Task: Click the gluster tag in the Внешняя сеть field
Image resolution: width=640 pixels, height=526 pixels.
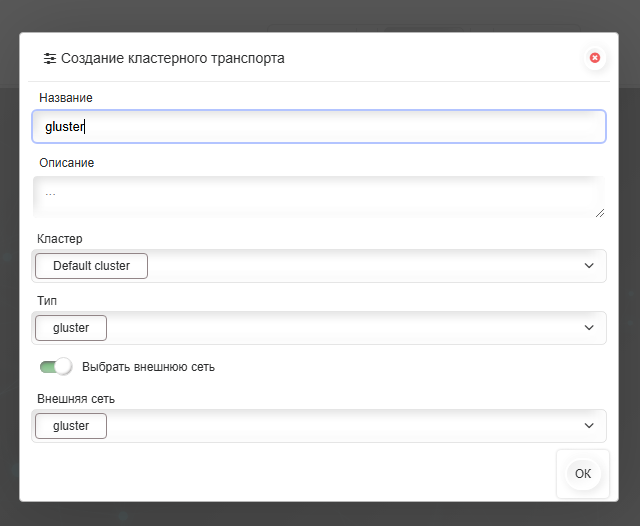Action: click(71, 426)
